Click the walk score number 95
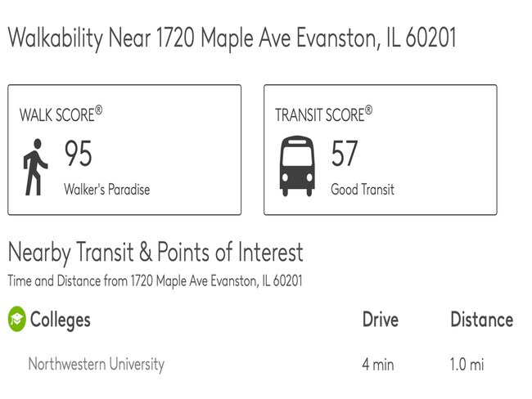 coord(78,153)
